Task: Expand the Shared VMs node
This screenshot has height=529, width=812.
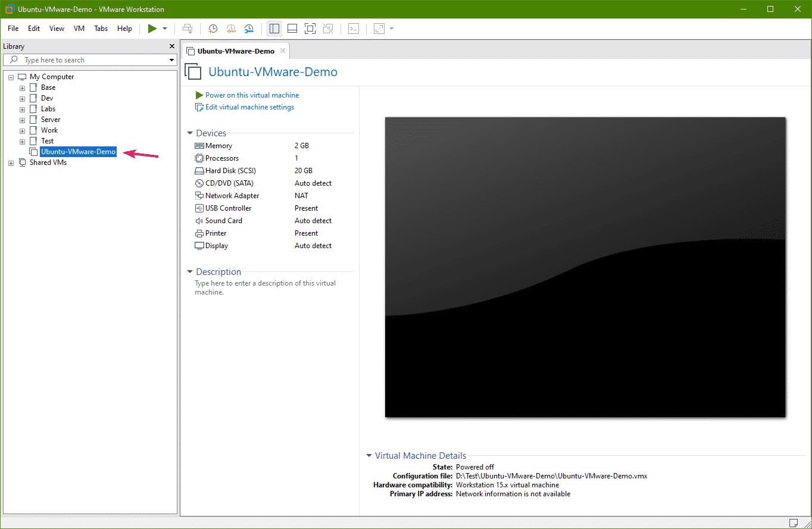Action: [11, 162]
